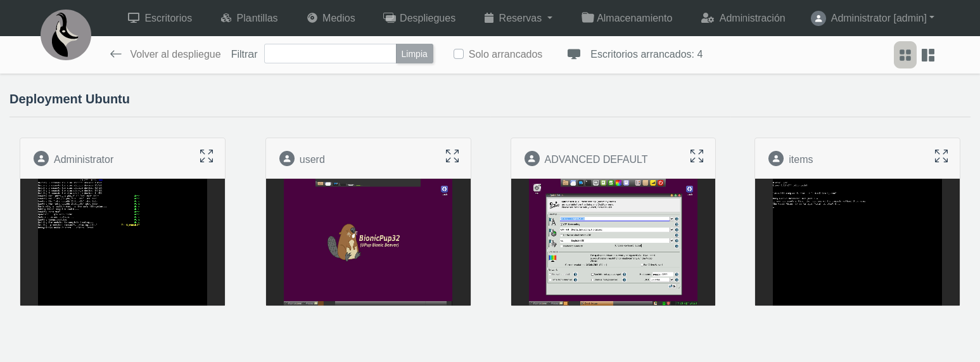This screenshot has width=980, height=362.
Task: Click the IsardVDI badger logo
Action: pos(66,35)
